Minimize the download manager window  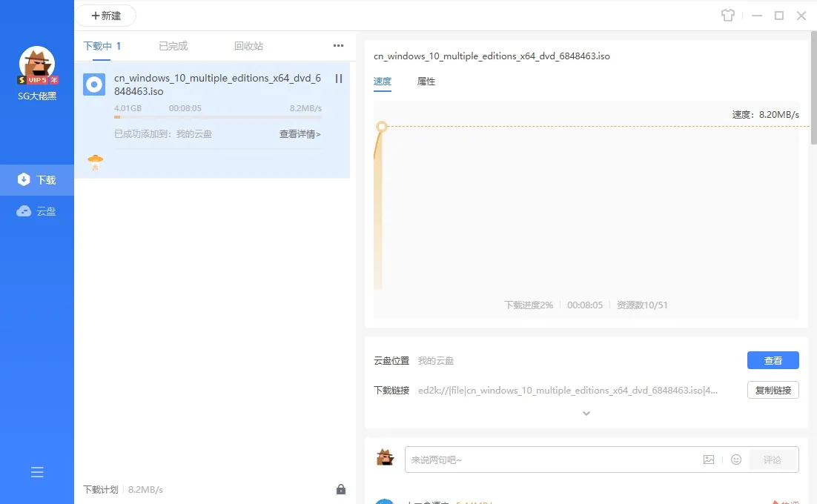756,16
